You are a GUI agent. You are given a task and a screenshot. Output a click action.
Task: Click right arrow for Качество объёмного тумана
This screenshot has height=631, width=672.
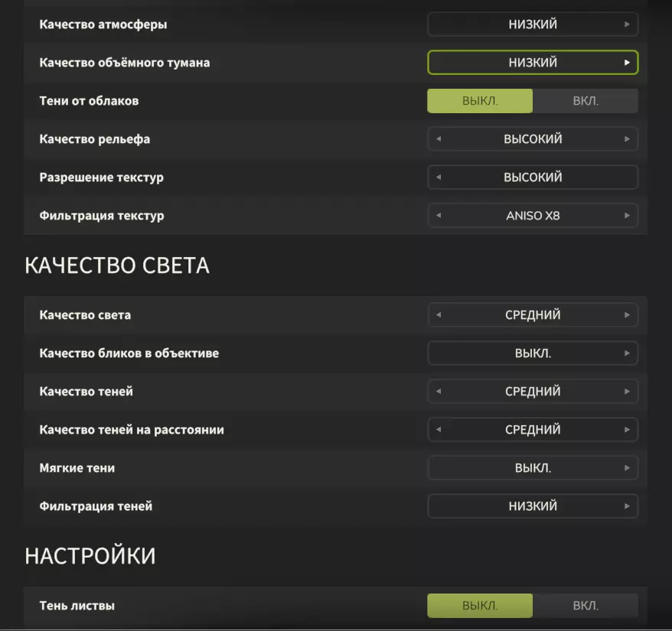[x=627, y=63]
